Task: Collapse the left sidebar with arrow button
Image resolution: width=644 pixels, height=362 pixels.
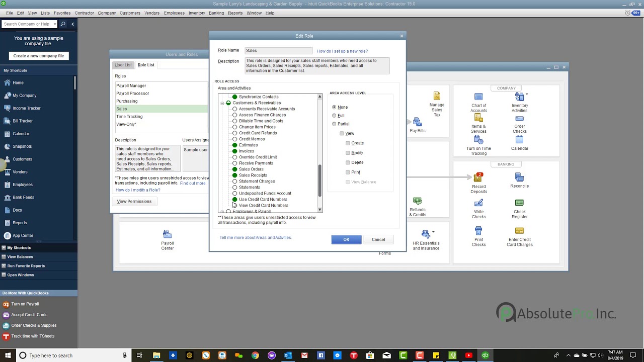Action: (72, 24)
